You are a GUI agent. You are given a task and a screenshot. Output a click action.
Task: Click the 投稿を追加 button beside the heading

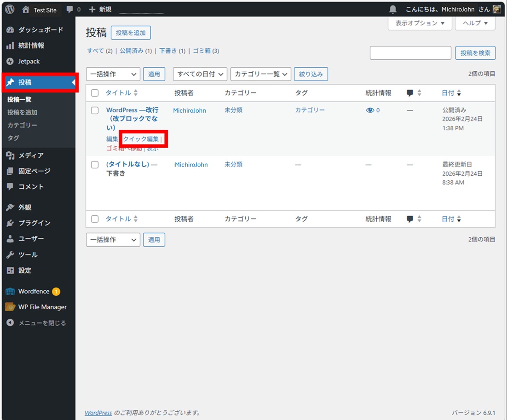pos(131,33)
